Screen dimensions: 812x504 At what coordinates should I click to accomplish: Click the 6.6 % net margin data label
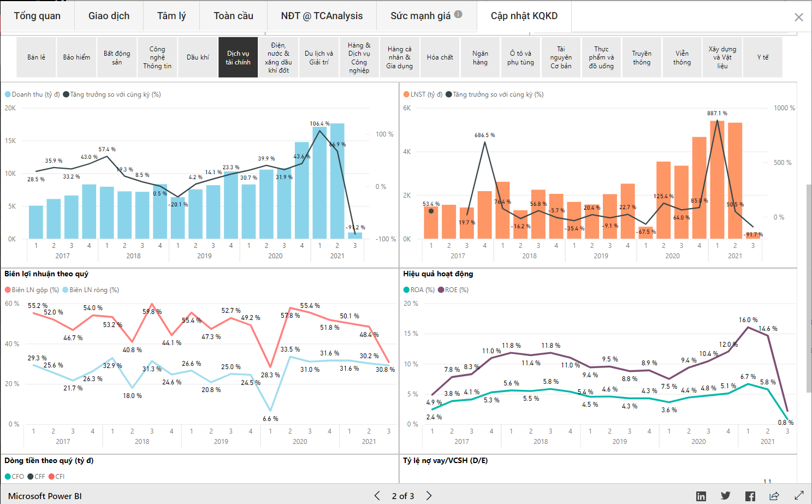coord(270,419)
